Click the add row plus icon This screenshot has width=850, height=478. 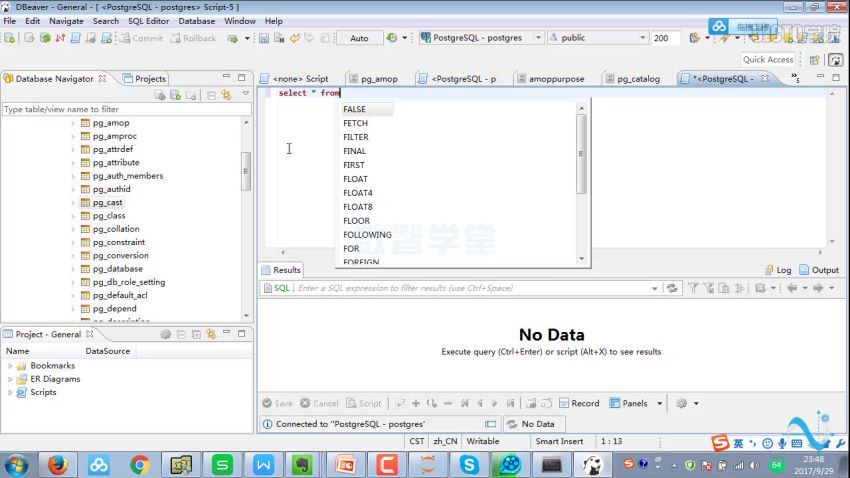(416, 403)
